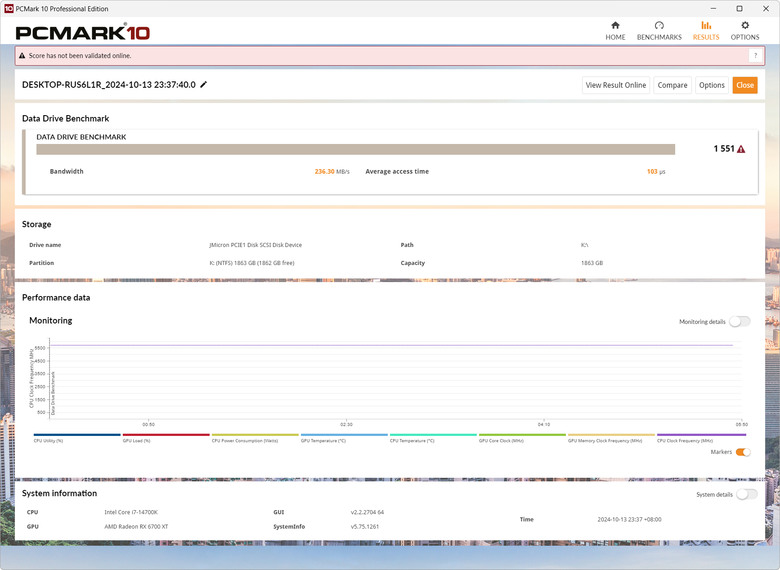
Task: Select the CPU Utility (%) legend bar
Action: (77, 435)
